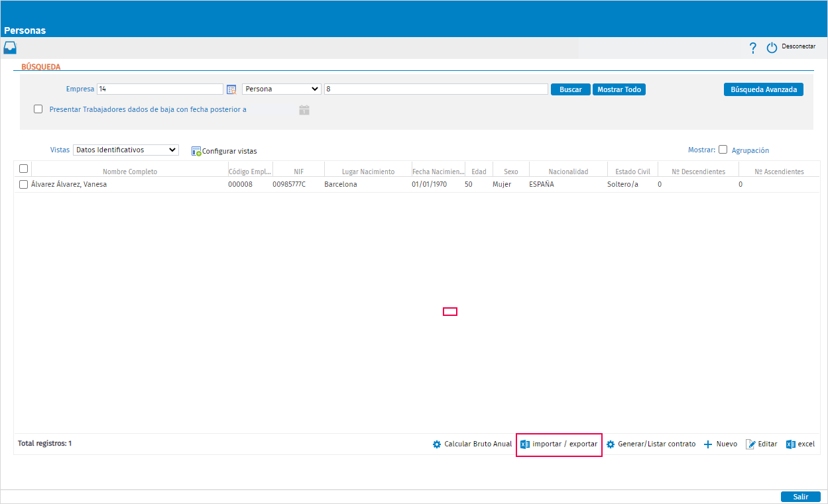Image resolution: width=828 pixels, height=504 pixels.
Task: Sort by the Nombre Completo column header
Action: (130, 172)
